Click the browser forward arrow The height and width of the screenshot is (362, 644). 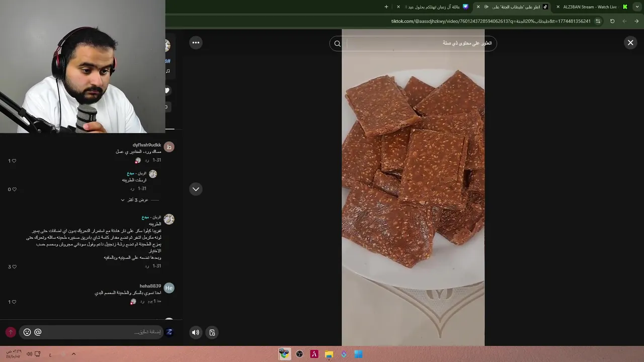[x=636, y=21]
